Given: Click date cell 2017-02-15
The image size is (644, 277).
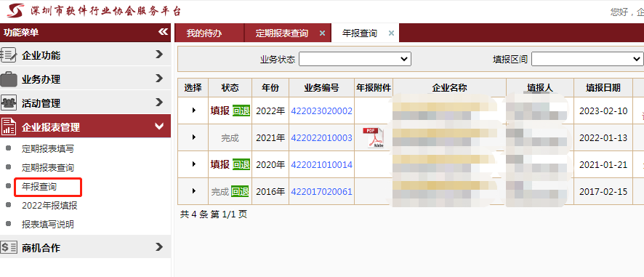Looking at the screenshot, I should (x=603, y=192).
